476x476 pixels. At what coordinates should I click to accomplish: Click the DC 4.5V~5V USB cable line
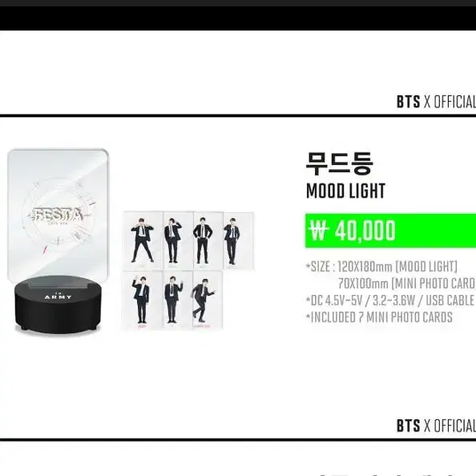[390, 301]
